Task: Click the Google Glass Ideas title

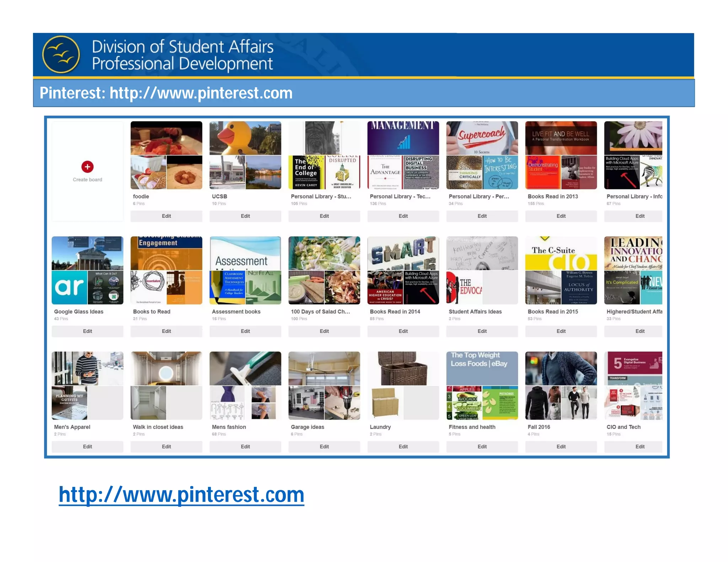Action: click(79, 312)
